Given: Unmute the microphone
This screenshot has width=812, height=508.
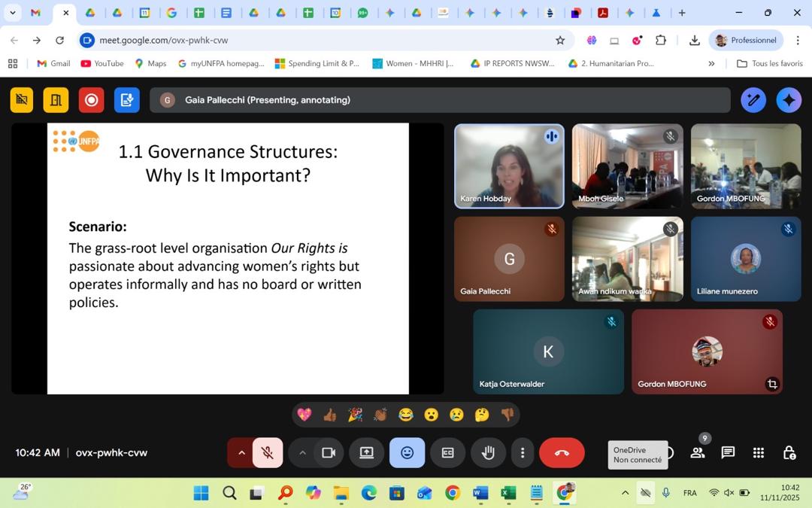Looking at the screenshot, I should tap(267, 452).
